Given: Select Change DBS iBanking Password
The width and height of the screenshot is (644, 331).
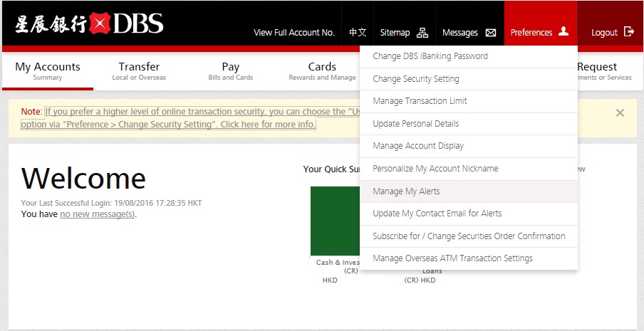Looking at the screenshot, I should point(469,56).
